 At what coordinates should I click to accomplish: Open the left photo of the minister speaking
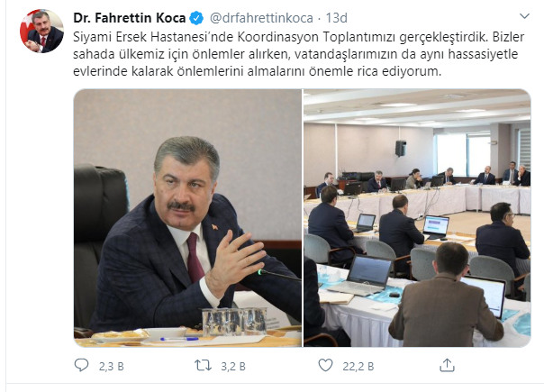coord(187,218)
